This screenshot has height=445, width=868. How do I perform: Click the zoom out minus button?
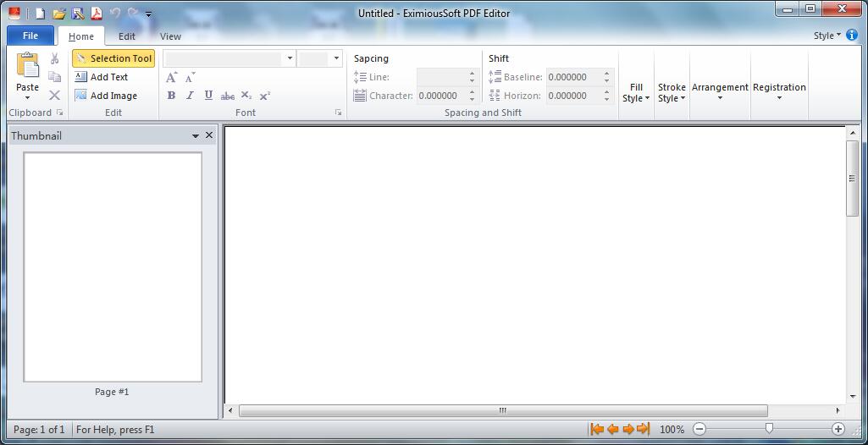699,430
